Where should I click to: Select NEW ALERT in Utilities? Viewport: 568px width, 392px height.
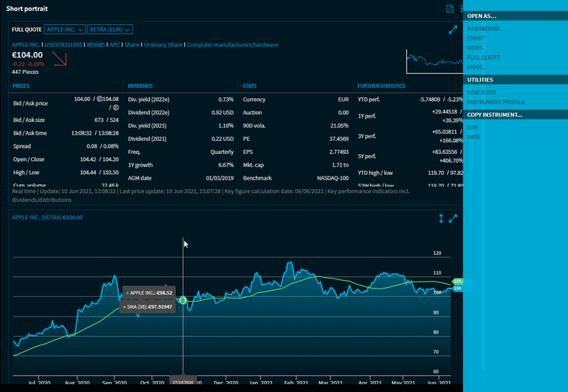tap(482, 93)
